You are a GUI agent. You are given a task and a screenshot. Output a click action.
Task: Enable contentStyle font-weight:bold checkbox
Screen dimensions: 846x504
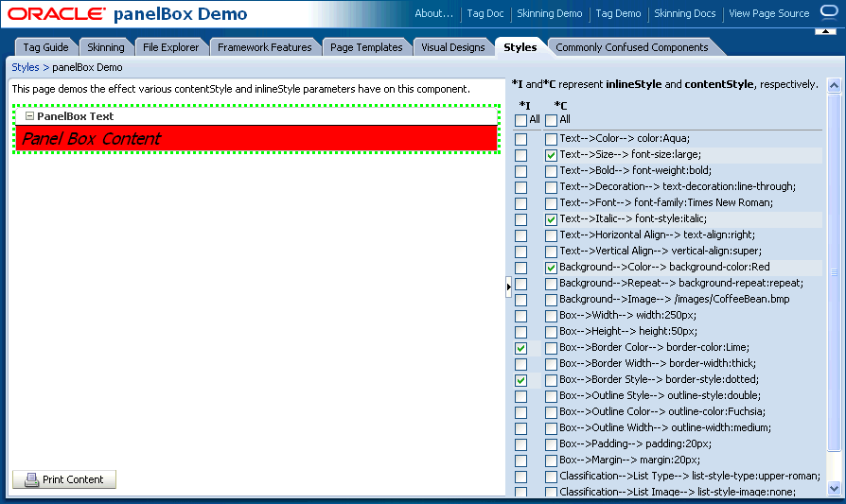(x=551, y=171)
